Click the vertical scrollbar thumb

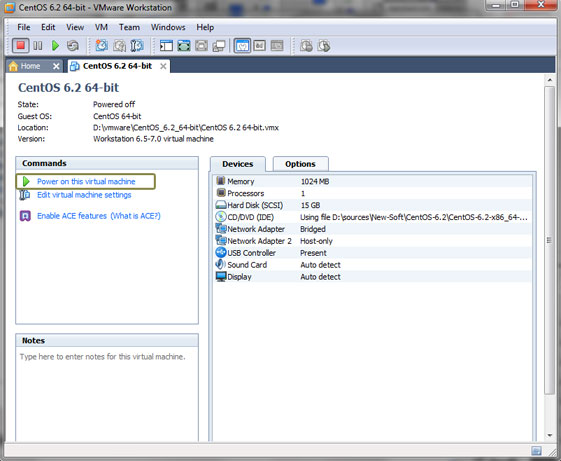[550, 240]
